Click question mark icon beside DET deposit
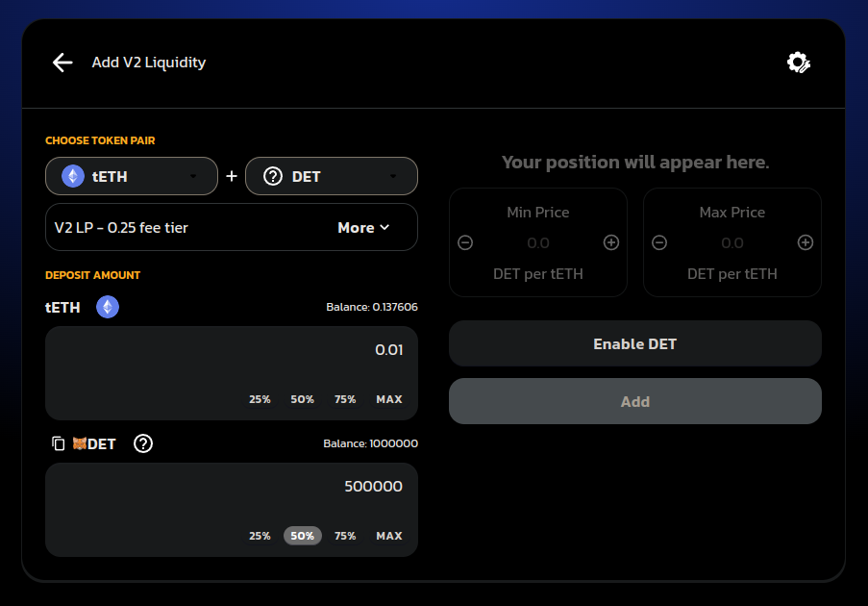The height and width of the screenshot is (606, 868). [143, 443]
